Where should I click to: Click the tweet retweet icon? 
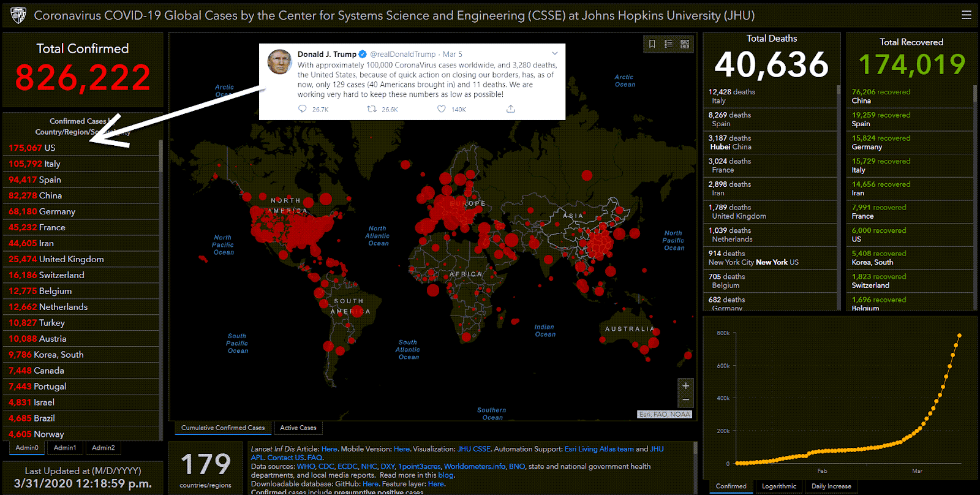pyautogui.click(x=371, y=109)
